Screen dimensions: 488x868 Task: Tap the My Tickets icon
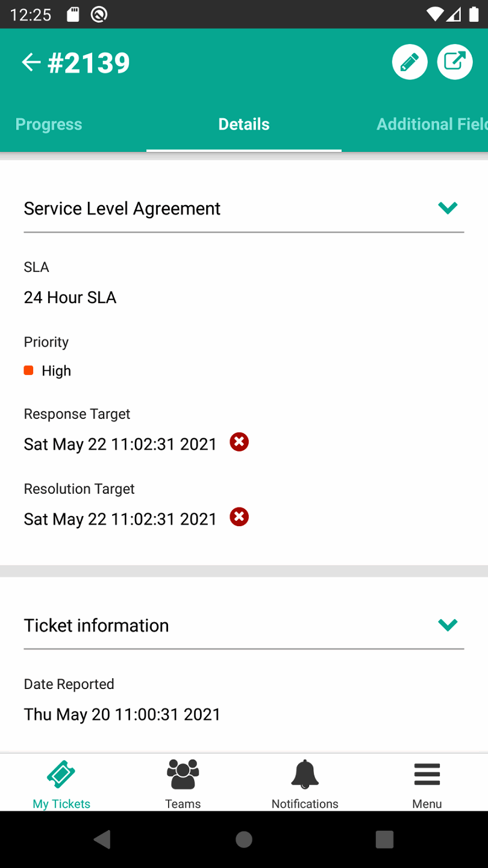point(61,775)
